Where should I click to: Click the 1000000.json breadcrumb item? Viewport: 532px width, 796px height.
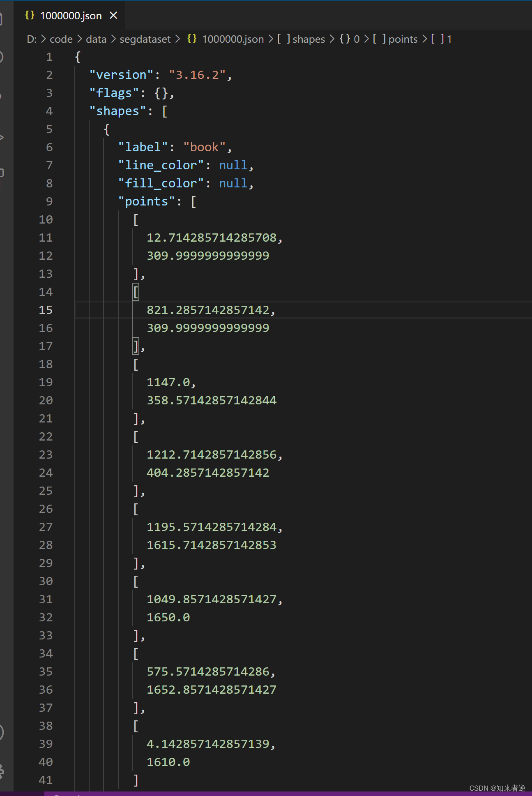pyautogui.click(x=233, y=39)
